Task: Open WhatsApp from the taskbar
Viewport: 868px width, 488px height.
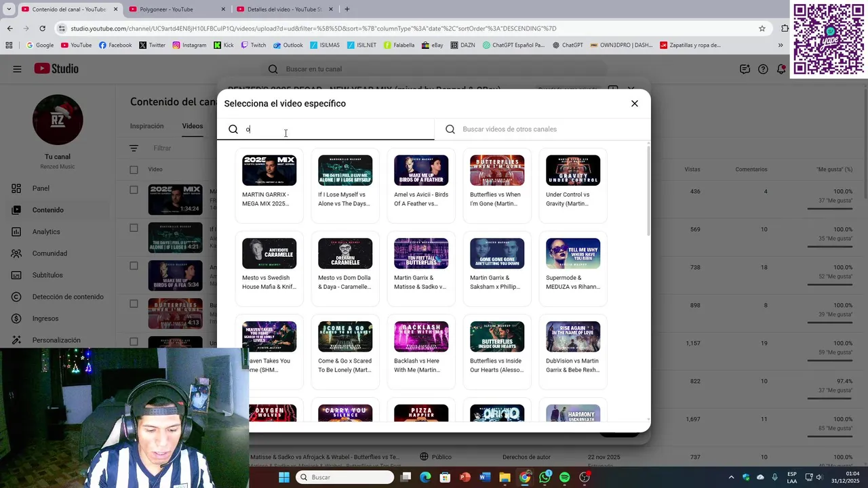Action: pos(545,477)
